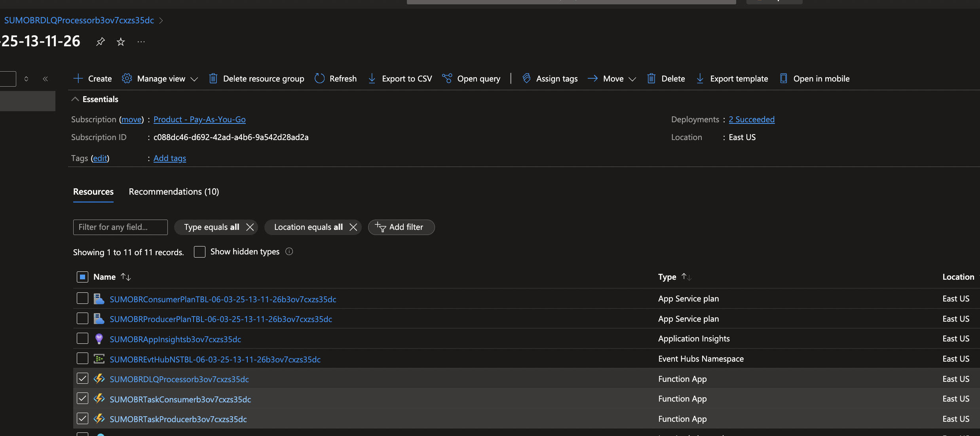980x436 pixels.
Task: Open the Product - Pay-As-You-Go subscription link
Action: 199,119
